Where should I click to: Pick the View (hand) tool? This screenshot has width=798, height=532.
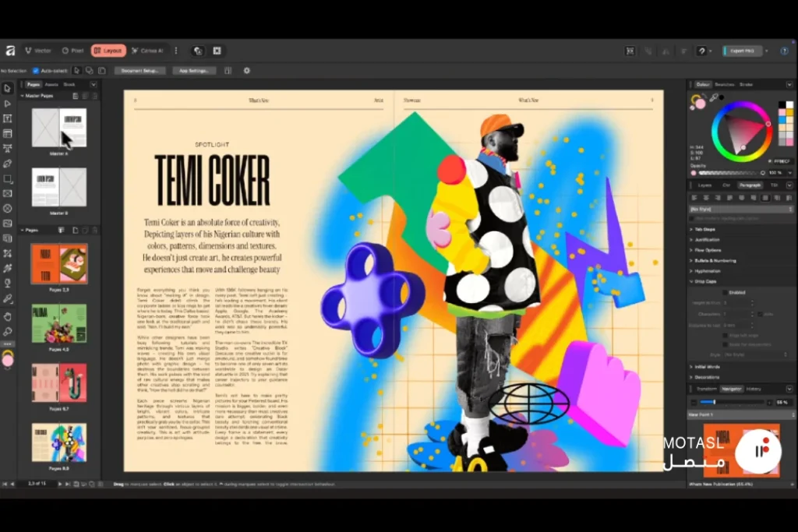coord(8,315)
